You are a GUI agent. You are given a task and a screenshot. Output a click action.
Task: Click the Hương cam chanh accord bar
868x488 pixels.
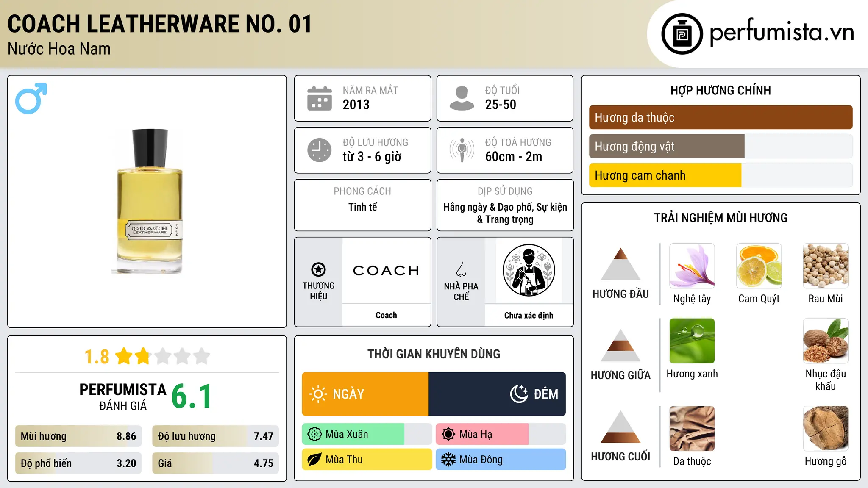(721, 175)
